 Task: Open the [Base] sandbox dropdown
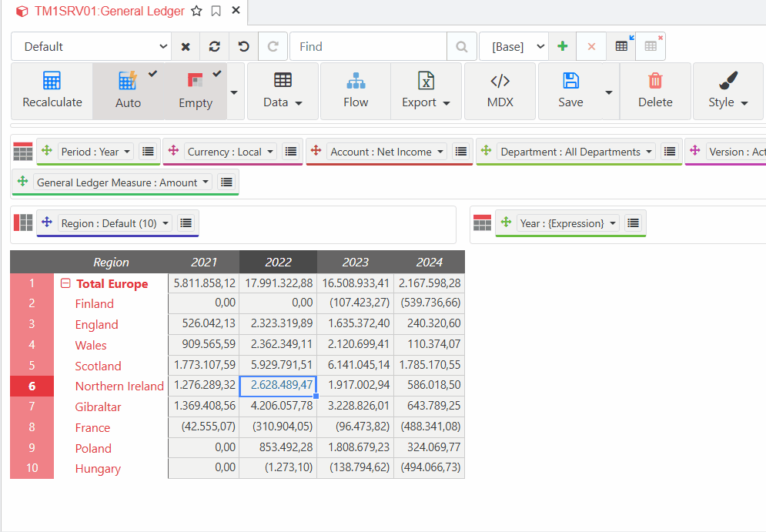514,46
